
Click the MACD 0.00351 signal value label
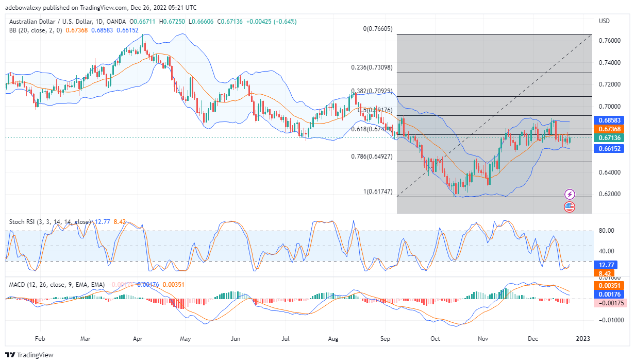(609, 285)
